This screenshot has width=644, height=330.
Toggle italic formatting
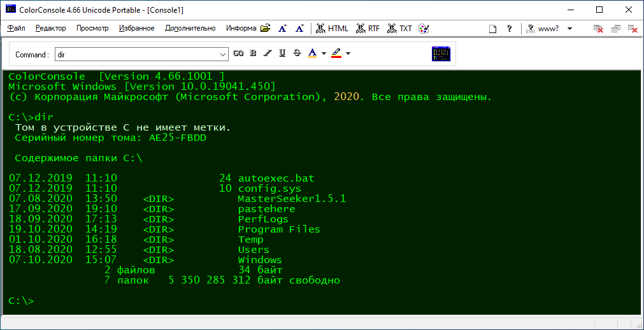point(268,54)
